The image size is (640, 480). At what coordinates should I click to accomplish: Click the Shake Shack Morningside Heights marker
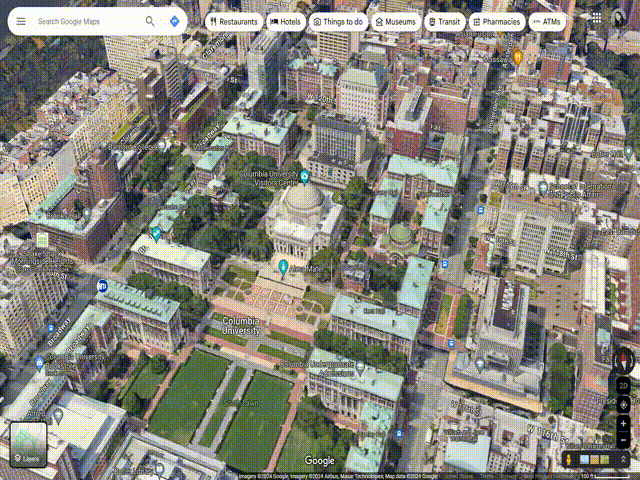[x=42, y=240]
